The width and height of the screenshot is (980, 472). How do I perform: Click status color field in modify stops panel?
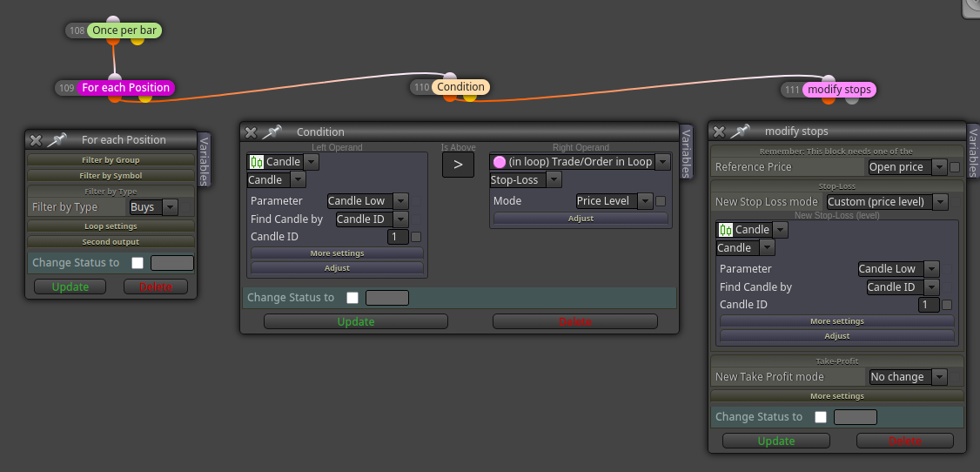tap(855, 417)
